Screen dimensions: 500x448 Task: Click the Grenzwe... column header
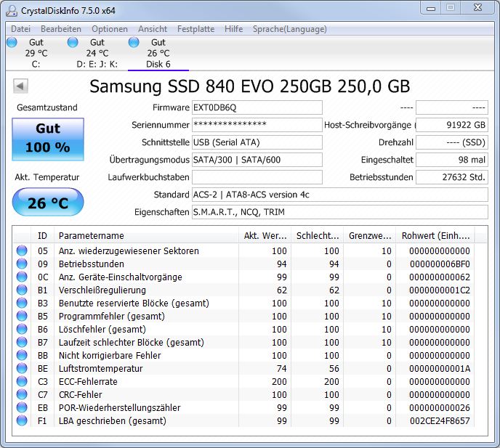tap(370, 236)
